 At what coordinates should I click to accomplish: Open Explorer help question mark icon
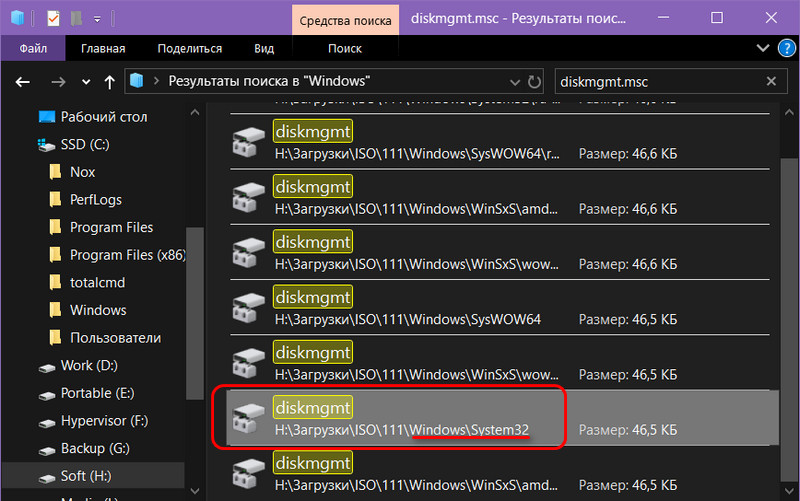[x=787, y=48]
